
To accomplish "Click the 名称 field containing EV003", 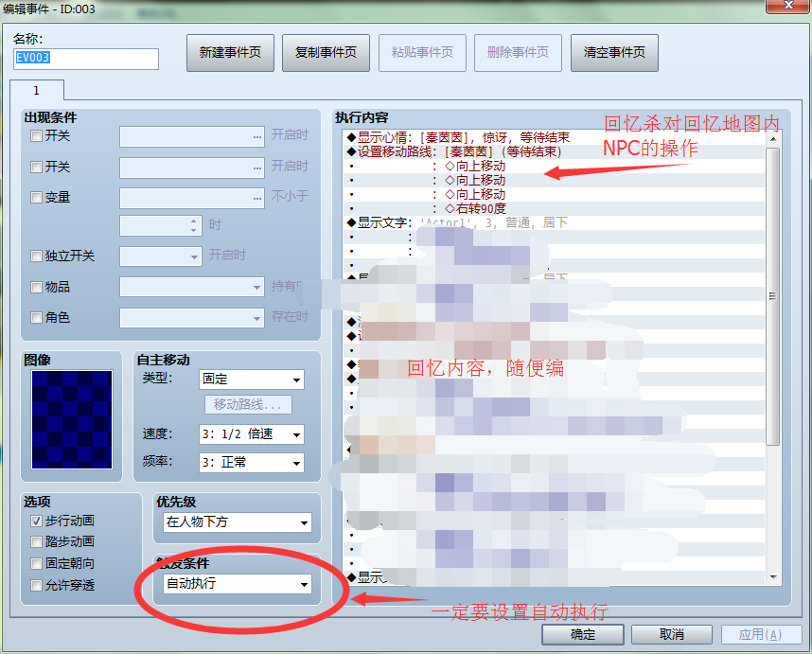I will pyautogui.click(x=86, y=59).
